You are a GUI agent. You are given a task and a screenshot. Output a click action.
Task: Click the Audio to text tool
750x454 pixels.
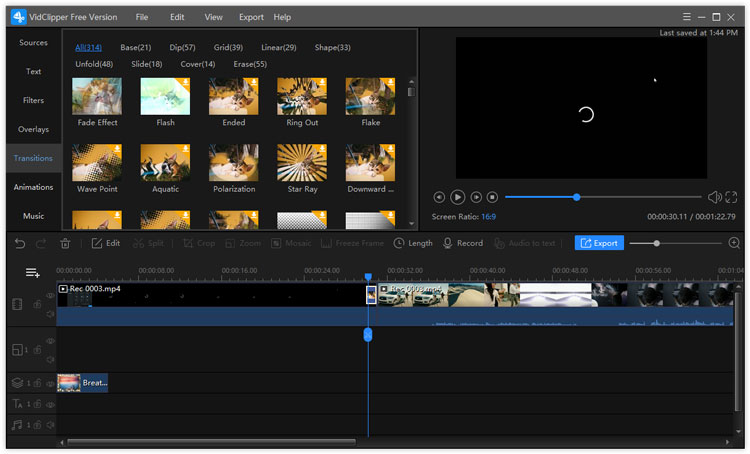point(525,244)
